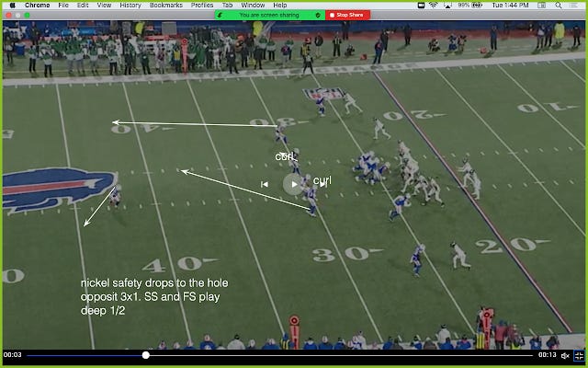The width and height of the screenshot is (588, 368).
Task: Click the AirPlay display icon in menu bar
Action: (x=447, y=5)
